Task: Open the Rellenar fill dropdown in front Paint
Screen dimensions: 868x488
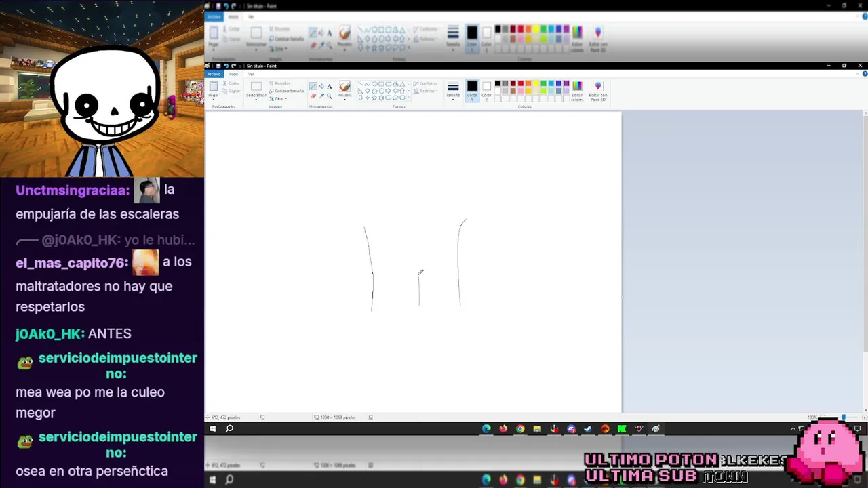Action: pos(427,91)
